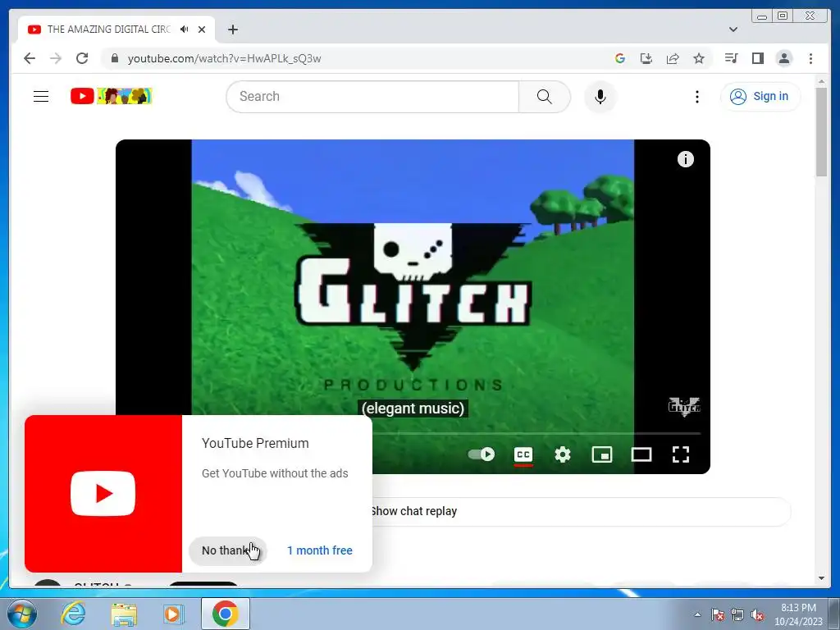Dismiss Premium offer with No thanks

click(228, 550)
